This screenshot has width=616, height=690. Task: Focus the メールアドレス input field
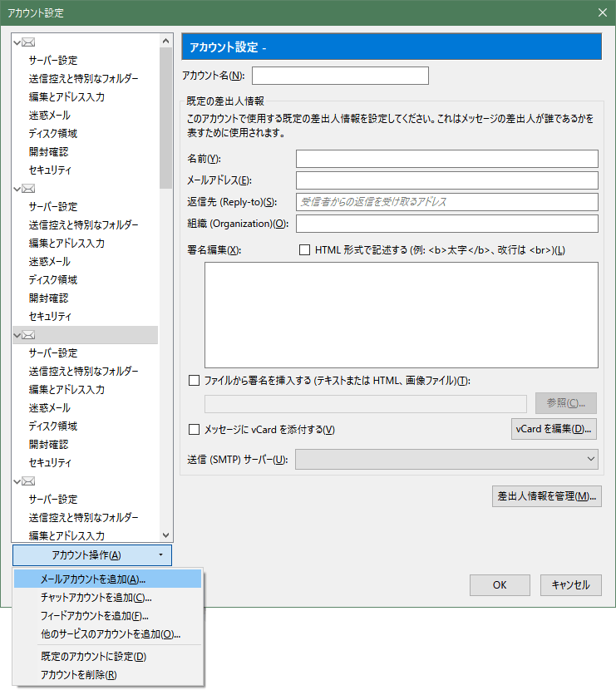coord(446,180)
